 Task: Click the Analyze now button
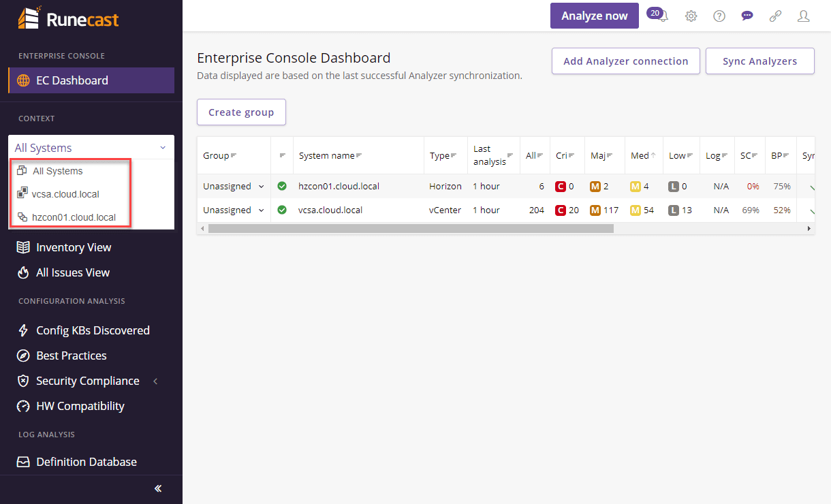click(594, 16)
